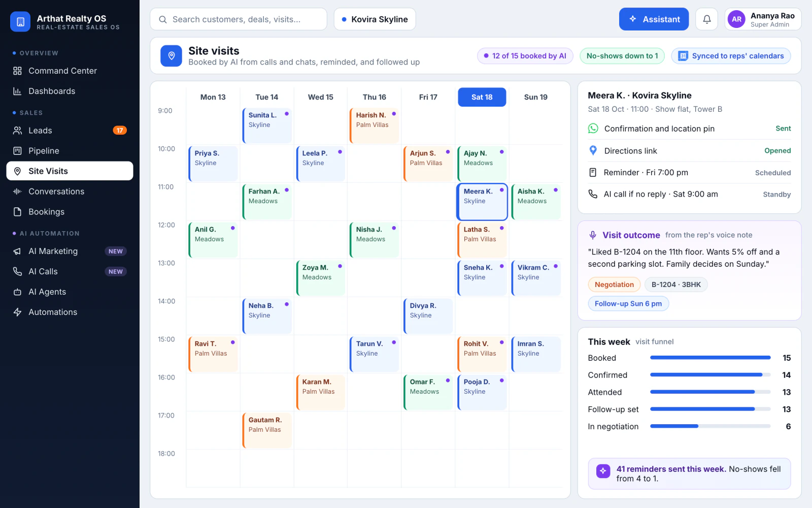
Task: Open the Kovira Skyline project selector
Action: (375, 19)
